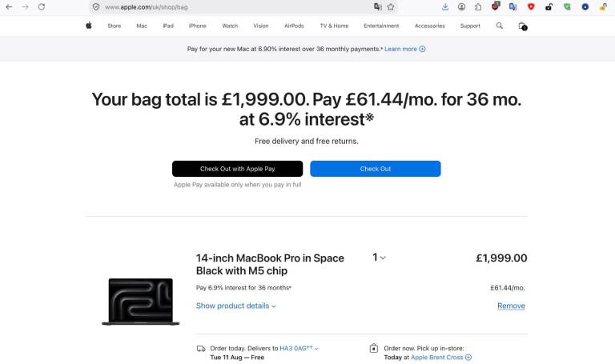Viewport: 615px width, 364px height.
Task: Click the site security shield icon
Action: 96,6
